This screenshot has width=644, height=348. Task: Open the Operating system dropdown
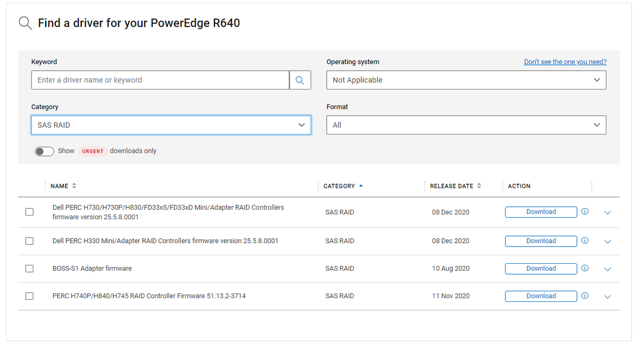click(466, 80)
